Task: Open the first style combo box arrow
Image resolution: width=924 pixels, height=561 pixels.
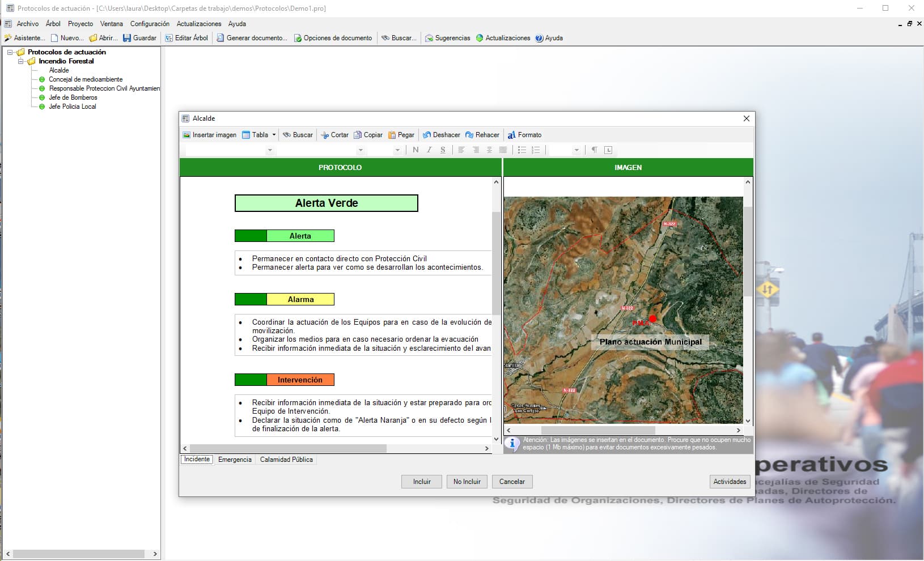Action: coord(270,150)
